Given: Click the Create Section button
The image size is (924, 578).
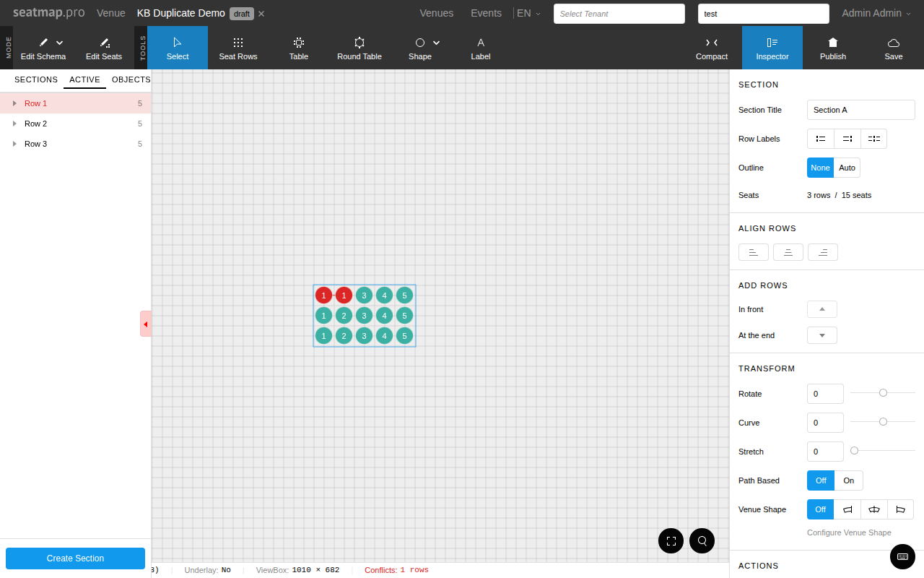Looking at the screenshot, I should click(75, 558).
